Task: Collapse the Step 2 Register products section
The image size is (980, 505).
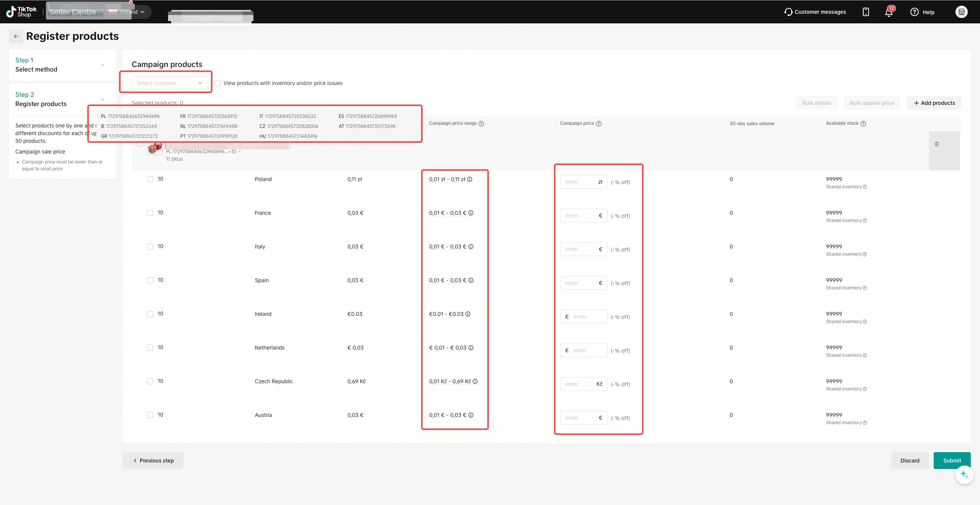Action: [x=103, y=100]
